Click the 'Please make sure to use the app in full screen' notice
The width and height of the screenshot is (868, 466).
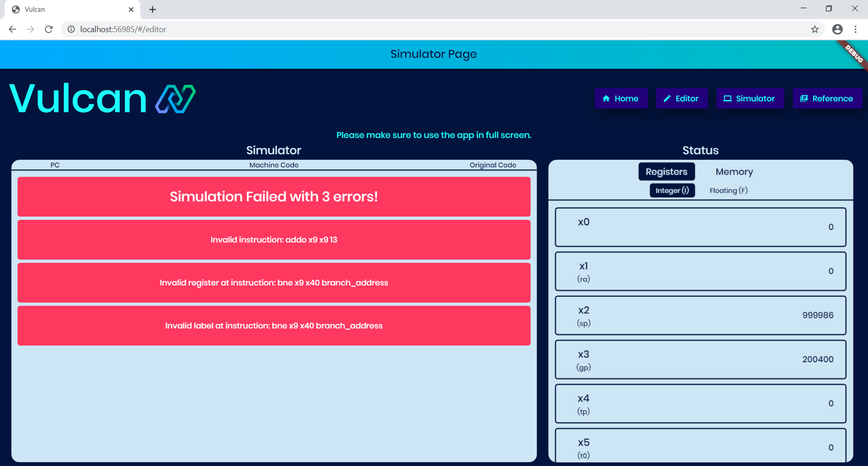tap(434, 135)
